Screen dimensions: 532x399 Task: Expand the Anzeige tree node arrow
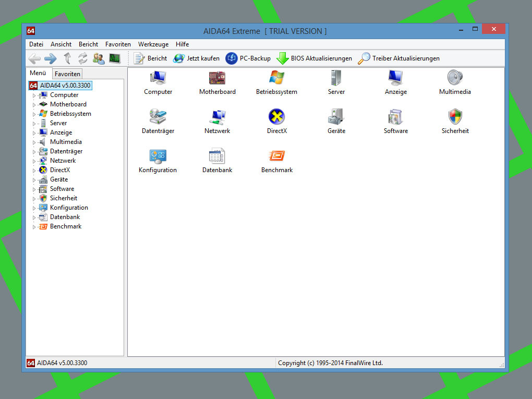(34, 133)
